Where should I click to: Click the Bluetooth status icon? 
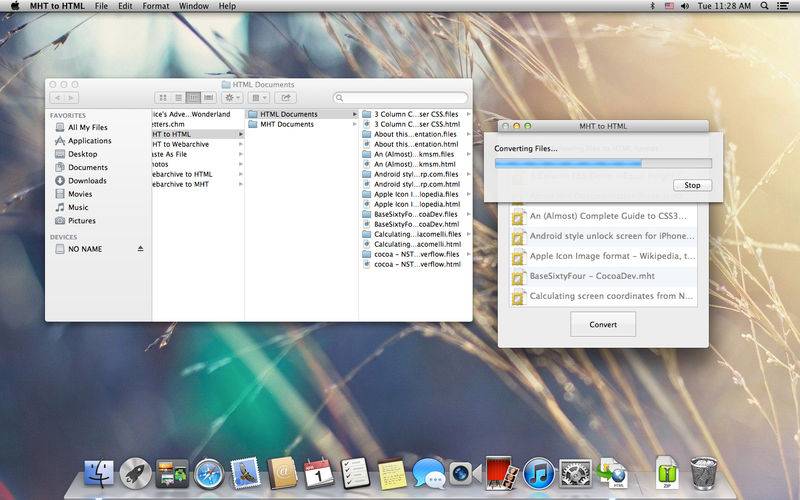[x=652, y=6]
